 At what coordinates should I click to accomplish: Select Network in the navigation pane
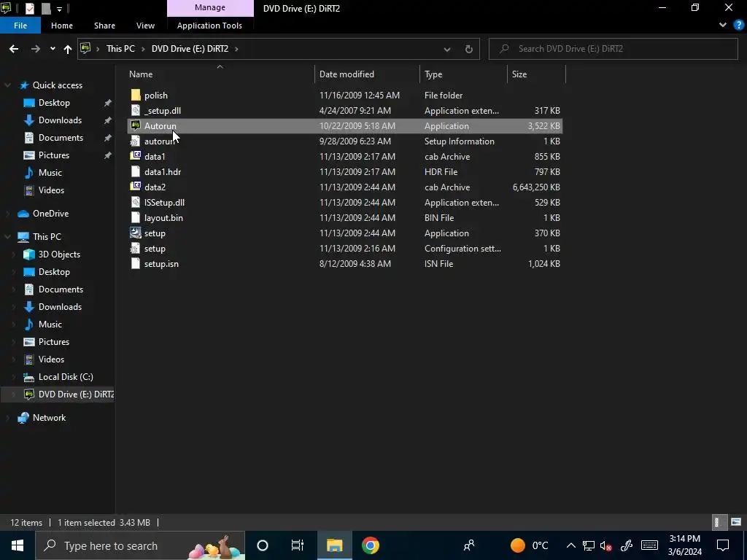[49, 418]
